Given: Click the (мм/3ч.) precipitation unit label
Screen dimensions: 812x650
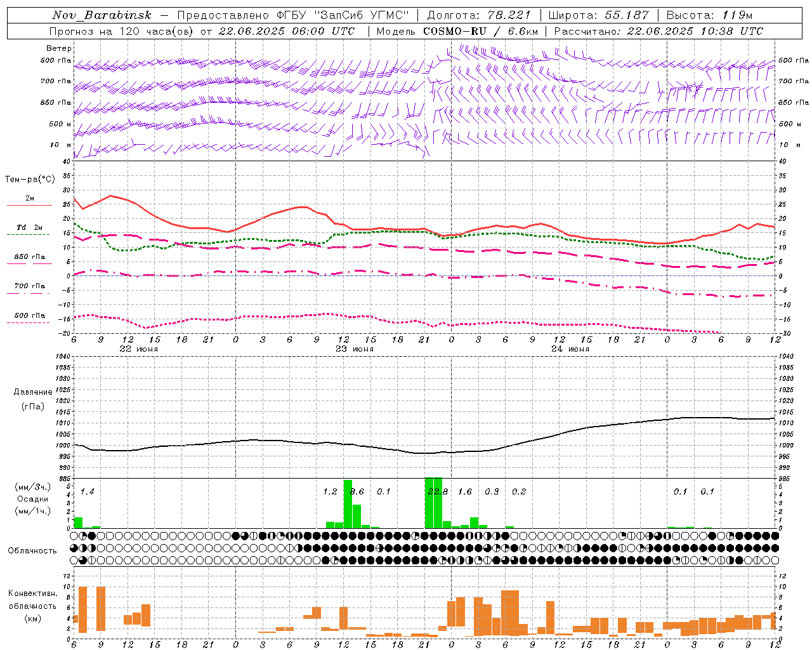Looking at the screenshot, I should click(x=32, y=487).
